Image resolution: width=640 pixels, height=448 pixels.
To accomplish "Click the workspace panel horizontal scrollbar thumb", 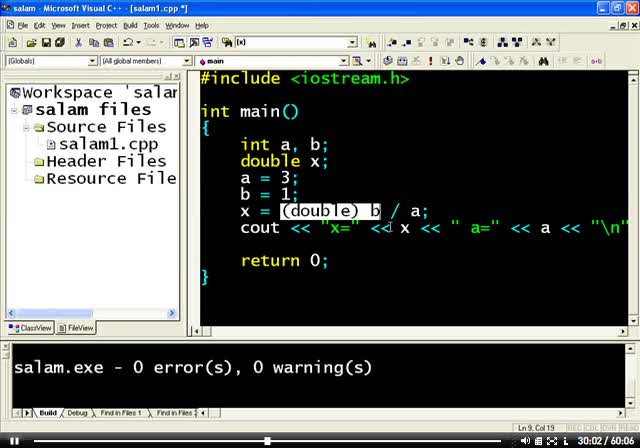I will pyautogui.click(x=54, y=313).
